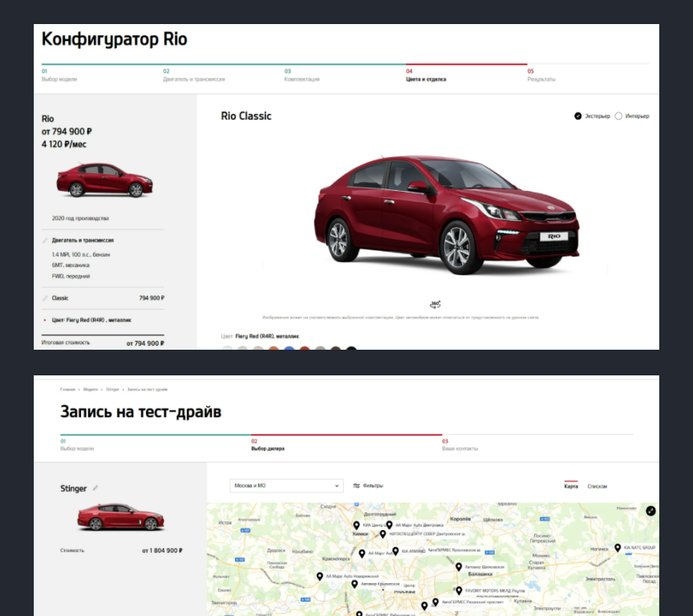The image size is (693, 616).
Task: Open step 05 Результаты in the configurator
Action: click(541, 75)
